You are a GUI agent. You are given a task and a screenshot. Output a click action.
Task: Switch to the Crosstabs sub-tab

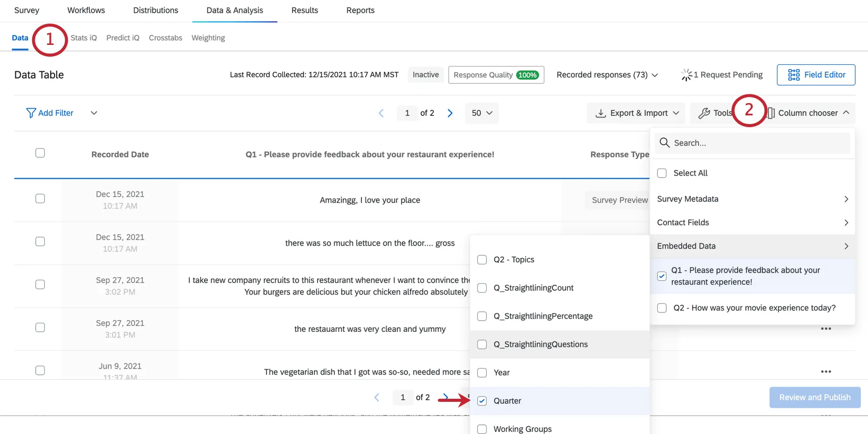point(165,38)
